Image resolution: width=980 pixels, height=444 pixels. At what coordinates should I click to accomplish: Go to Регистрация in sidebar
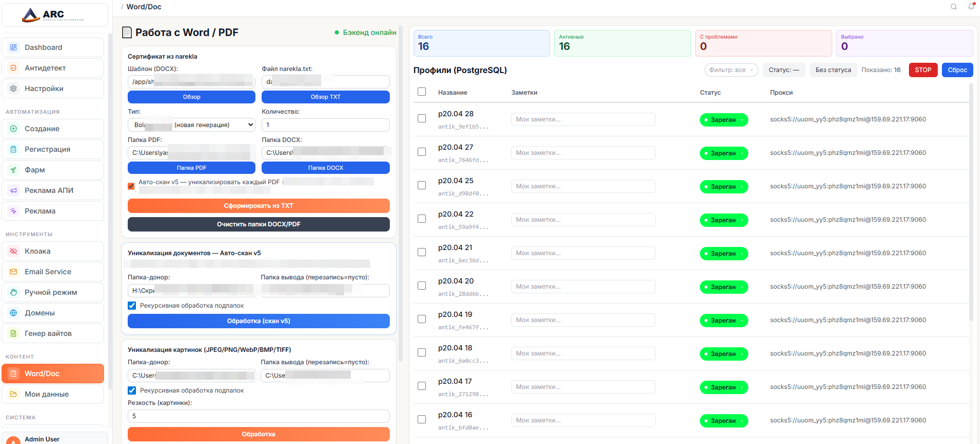click(x=47, y=149)
